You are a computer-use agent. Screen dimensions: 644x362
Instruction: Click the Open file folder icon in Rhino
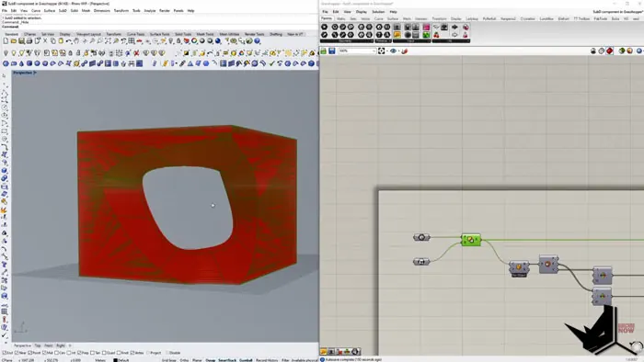coord(14,41)
